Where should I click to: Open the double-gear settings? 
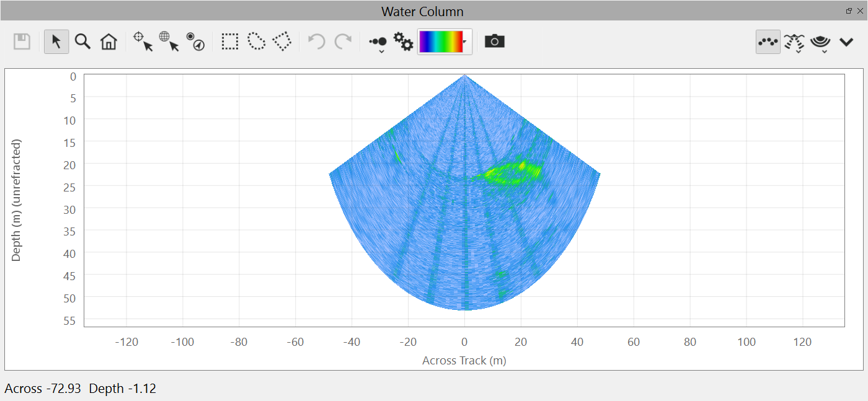(x=404, y=42)
